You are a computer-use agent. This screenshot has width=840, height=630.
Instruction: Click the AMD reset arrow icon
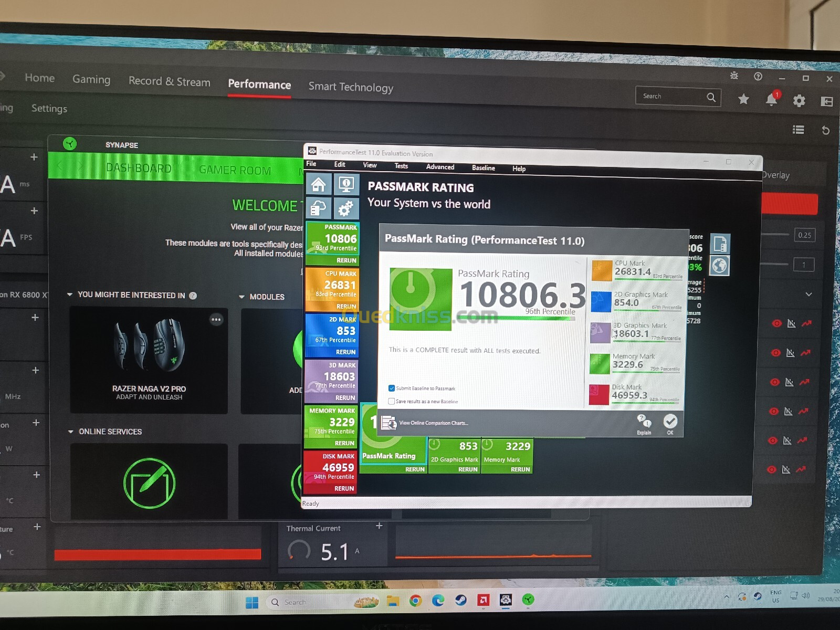[x=826, y=130]
